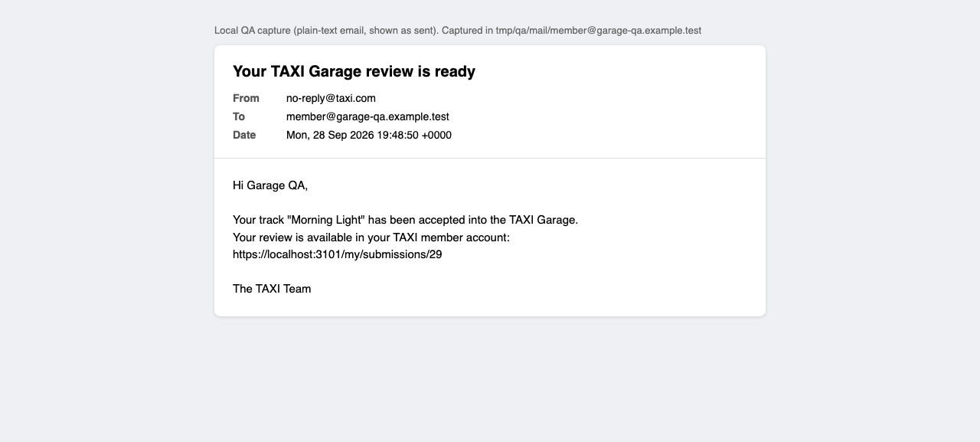
Task: Open the localhost:3101/my/submissions/29 URL
Action: [x=338, y=254]
